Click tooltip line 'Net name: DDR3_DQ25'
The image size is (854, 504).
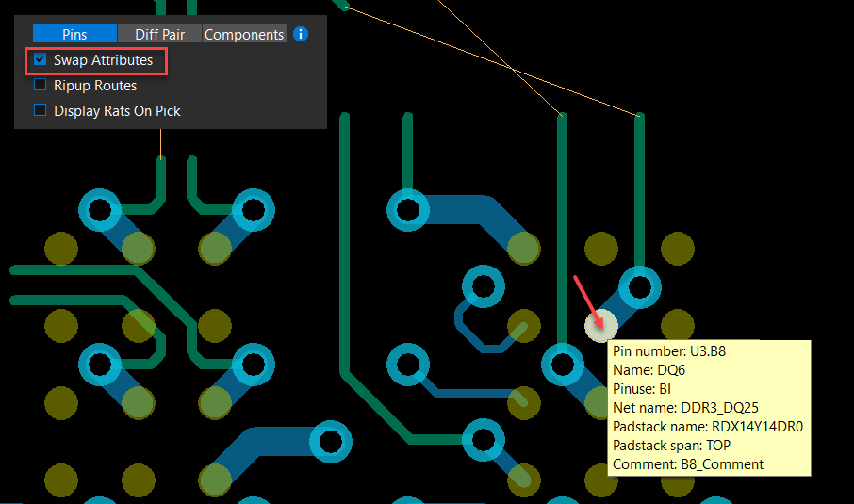pyautogui.click(x=685, y=408)
